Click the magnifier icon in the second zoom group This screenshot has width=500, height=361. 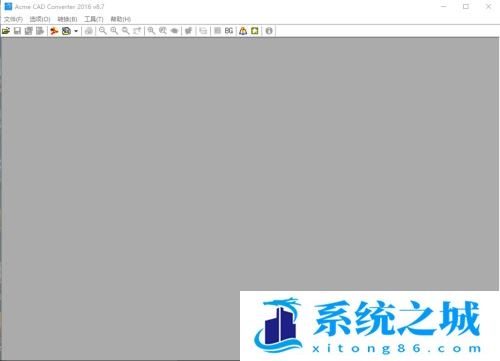tap(151, 31)
